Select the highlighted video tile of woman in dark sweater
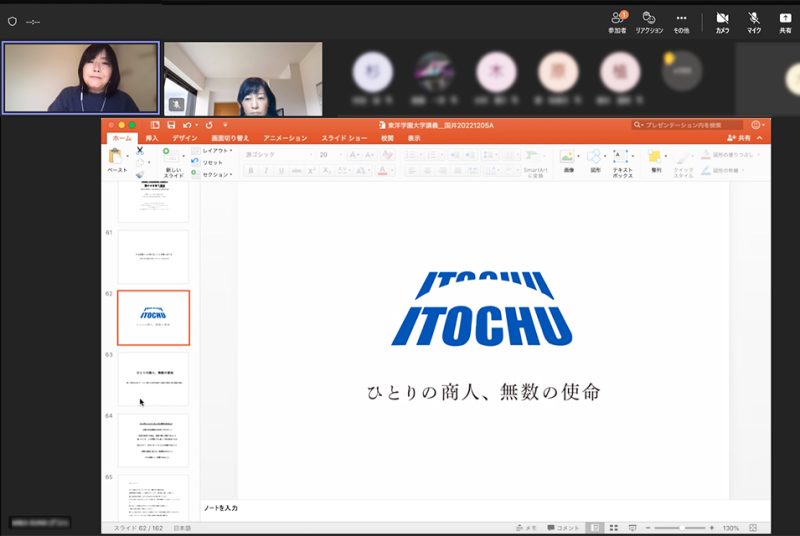The height and width of the screenshot is (536, 800). pyautogui.click(x=81, y=78)
